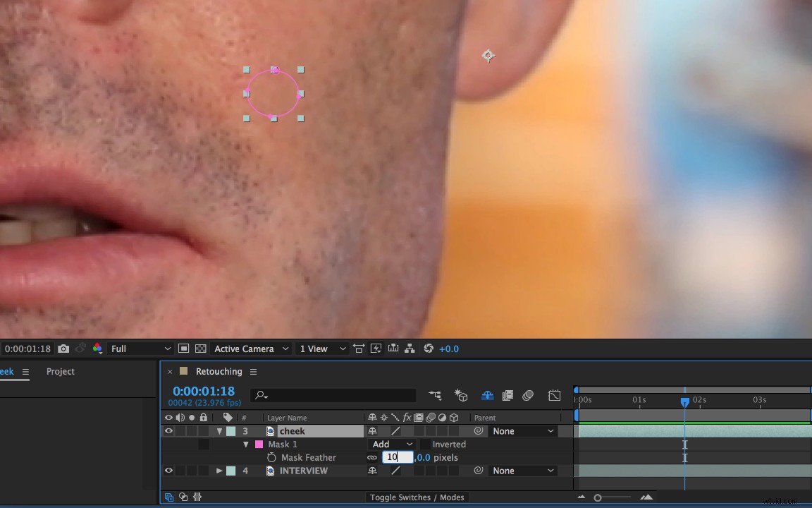Enable the Inverted checkbox on Mask 1

(427, 444)
